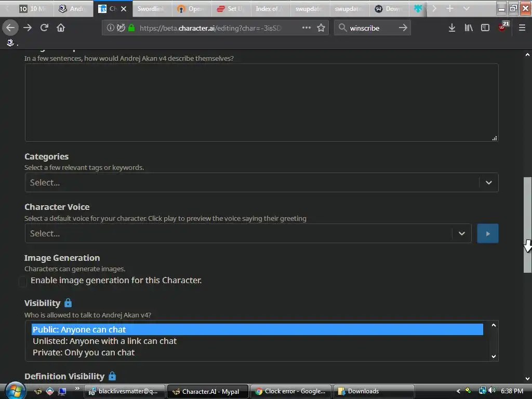Viewport: 532px width, 399px height.
Task: Click the lock icon beside Visibility
Action: (x=68, y=302)
